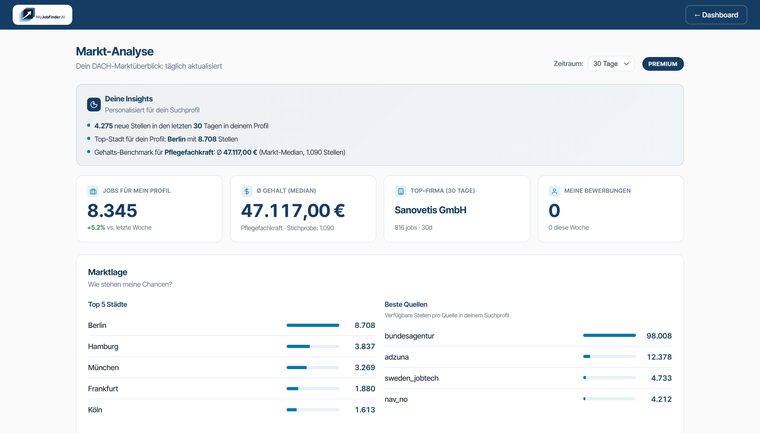
Task: Click the Gehalts-Benchmark Pflegefachkraft insight line
Action: pos(220,152)
